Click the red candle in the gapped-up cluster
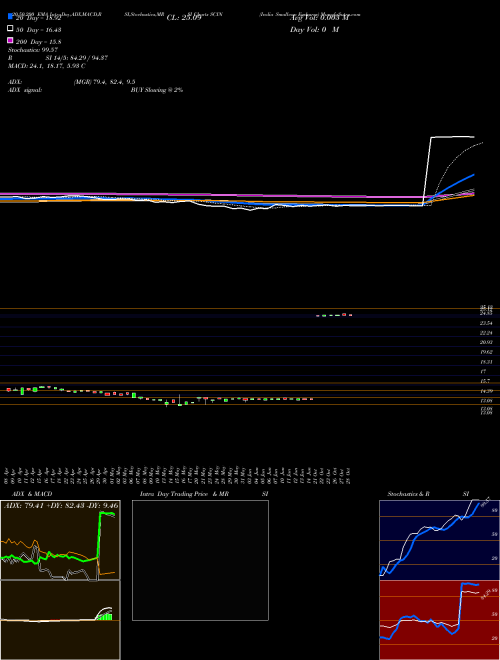Screen dimensions: 500x660 344,314
